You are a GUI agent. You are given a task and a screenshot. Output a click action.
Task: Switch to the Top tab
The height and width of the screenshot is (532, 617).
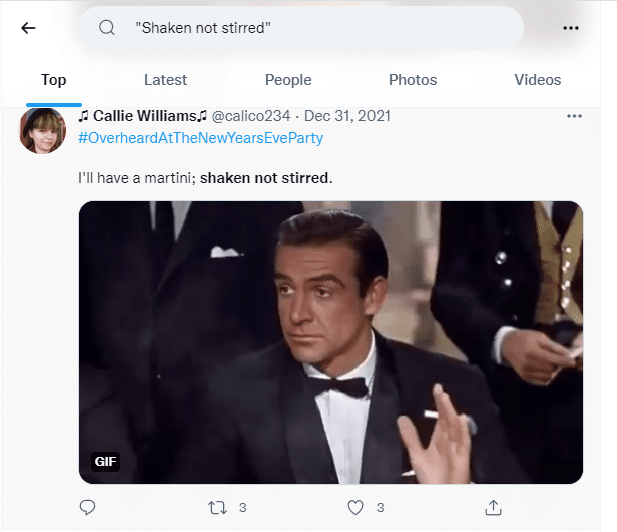tap(54, 80)
